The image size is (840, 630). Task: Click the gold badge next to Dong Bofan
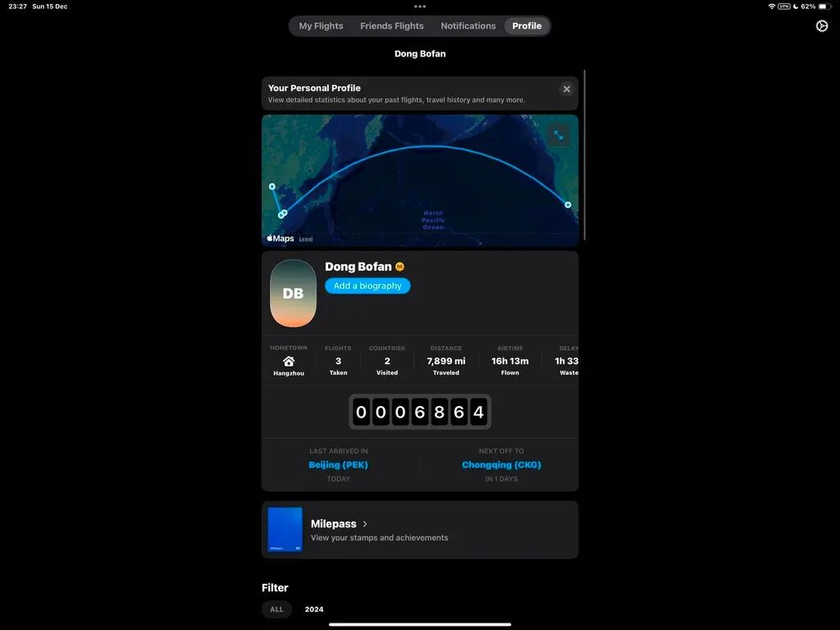pyautogui.click(x=399, y=267)
